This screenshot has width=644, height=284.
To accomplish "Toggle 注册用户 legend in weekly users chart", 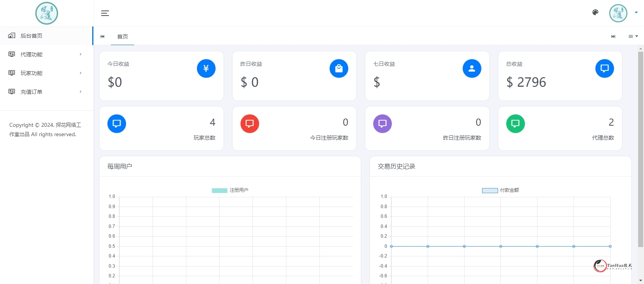I will (230, 190).
